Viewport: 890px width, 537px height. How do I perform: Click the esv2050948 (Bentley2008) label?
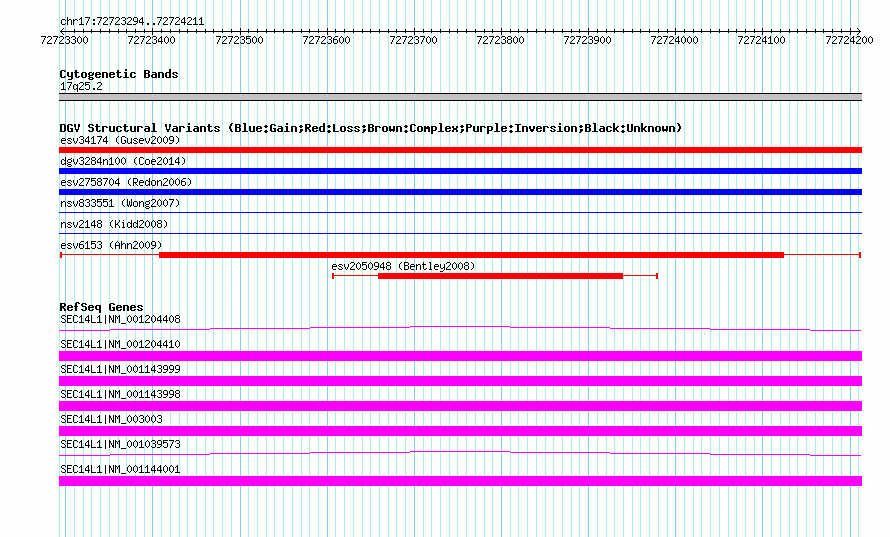[x=403, y=266]
